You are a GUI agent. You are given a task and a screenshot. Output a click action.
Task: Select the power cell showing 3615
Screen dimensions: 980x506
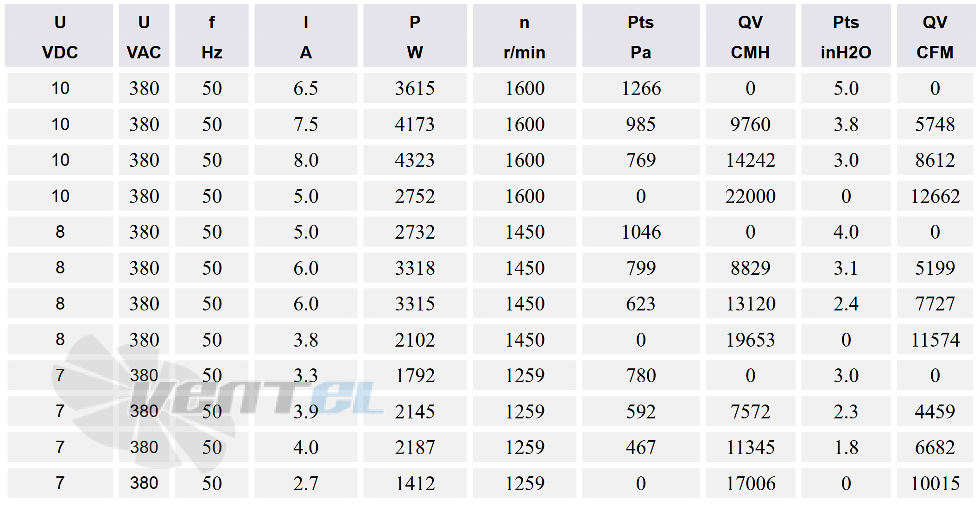click(415, 88)
